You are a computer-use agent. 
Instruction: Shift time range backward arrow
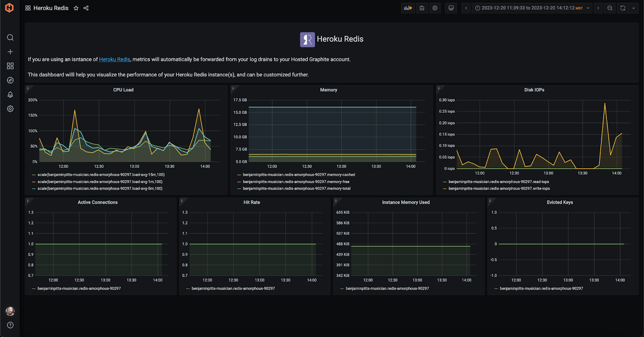click(x=466, y=8)
